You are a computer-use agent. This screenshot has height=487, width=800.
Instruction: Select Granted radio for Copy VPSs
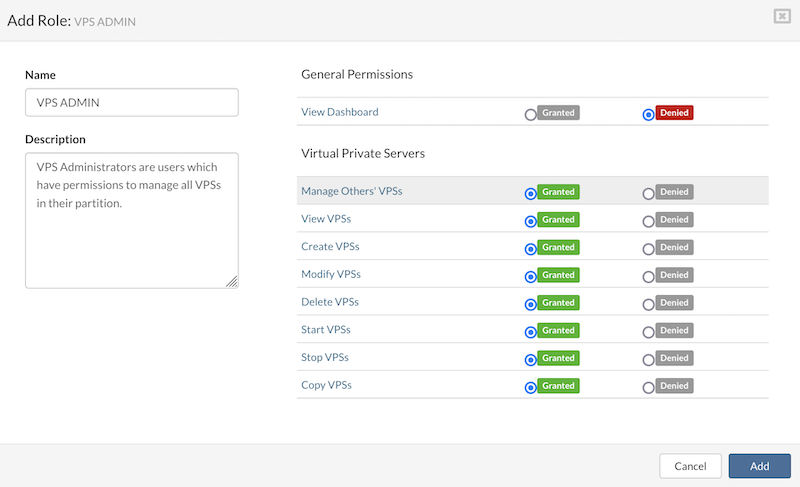pyautogui.click(x=531, y=387)
